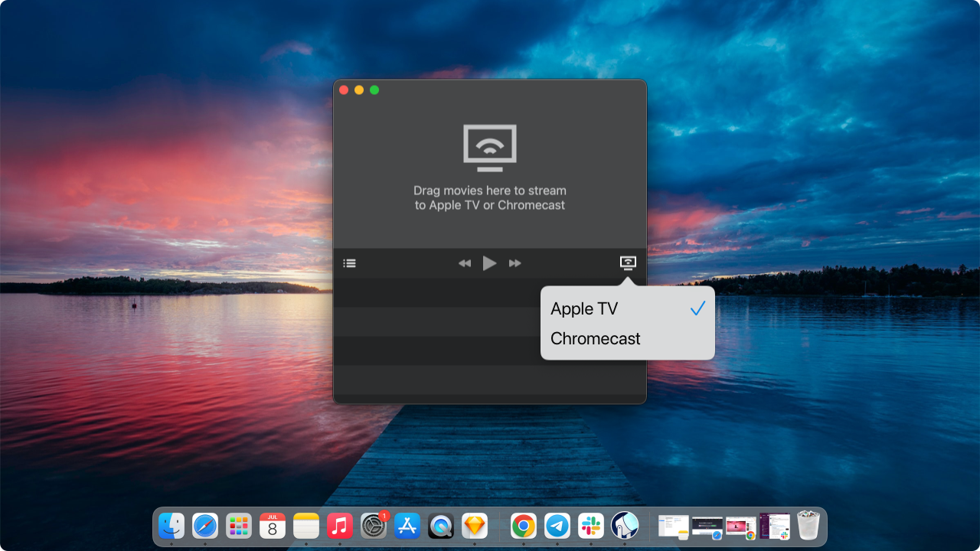Open QuickTime Player from the Dock
Viewport: 980px width, 551px height.
tap(441, 526)
